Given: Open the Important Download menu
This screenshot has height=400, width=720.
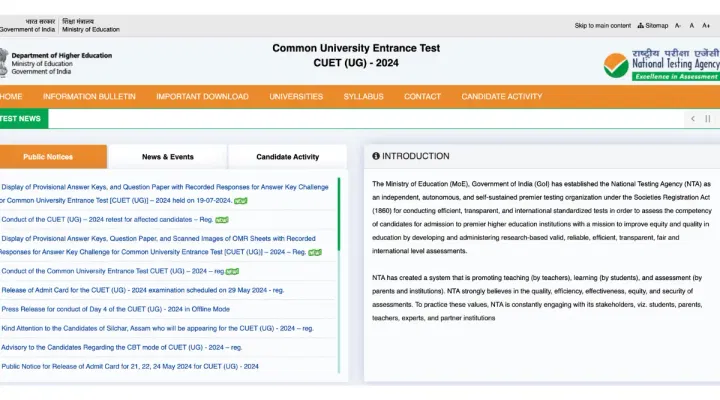Looking at the screenshot, I should point(202,96).
